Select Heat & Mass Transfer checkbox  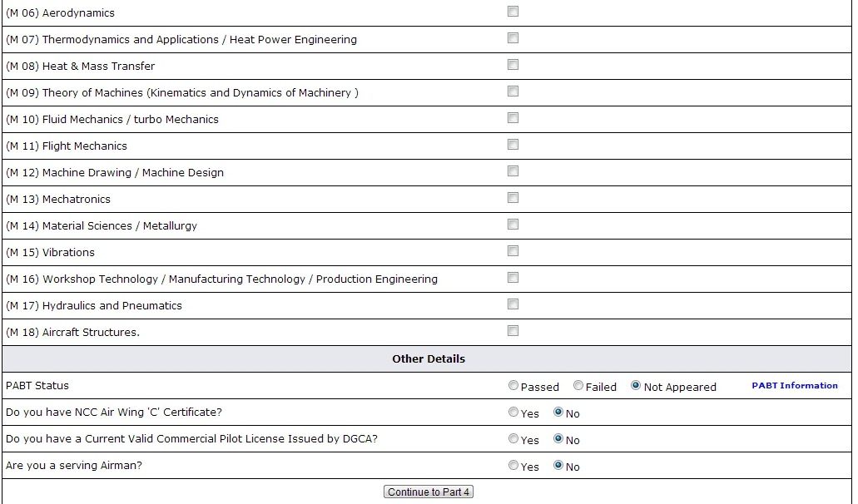click(x=513, y=65)
